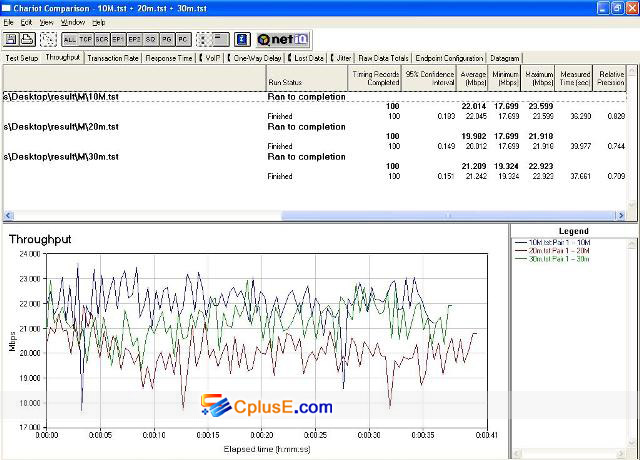Image resolution: width=640 pixels, height=460 pixels.
Task: Click the bold maximum value 23.599
Action: pos(541,106)
